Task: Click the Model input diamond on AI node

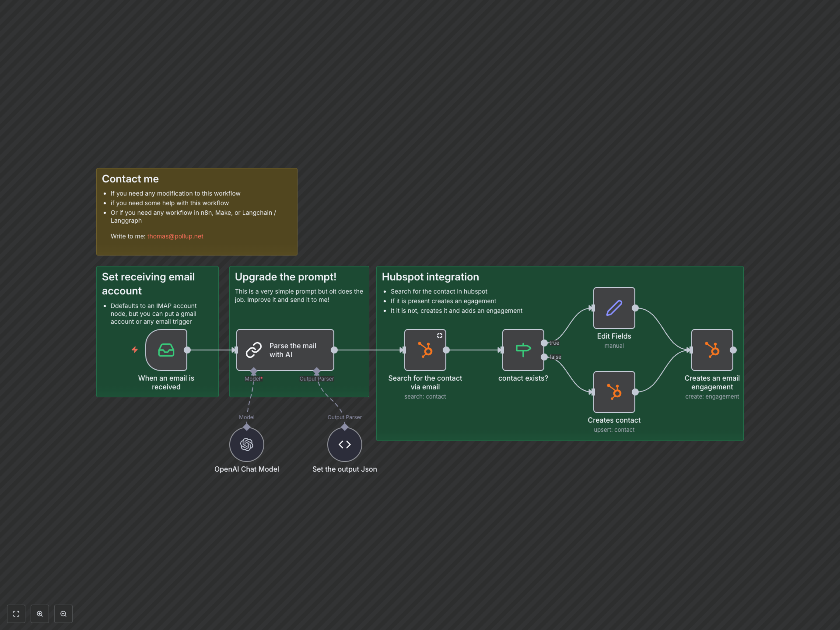Action: (x=254, y=371)
